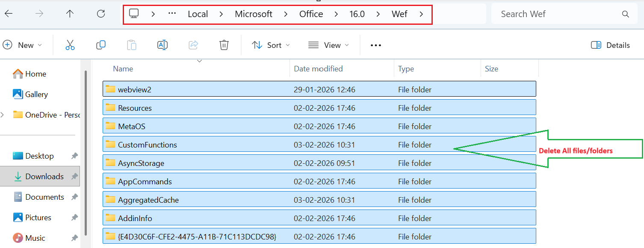This screenshot has height=248, width=644.
Task: Select the Resources folder icon
Action: (111, 107)
